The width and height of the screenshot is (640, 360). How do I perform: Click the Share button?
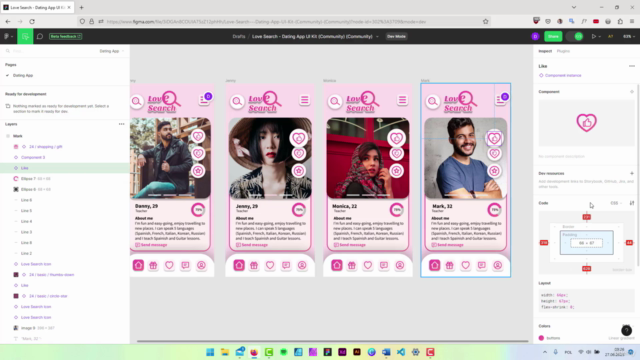click(x=553, y=36)
